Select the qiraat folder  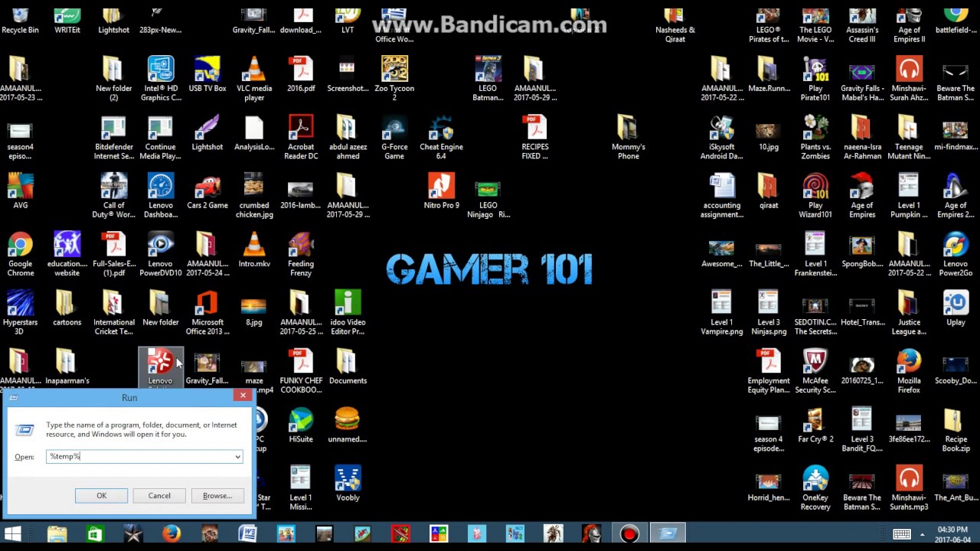pos(769,192)
